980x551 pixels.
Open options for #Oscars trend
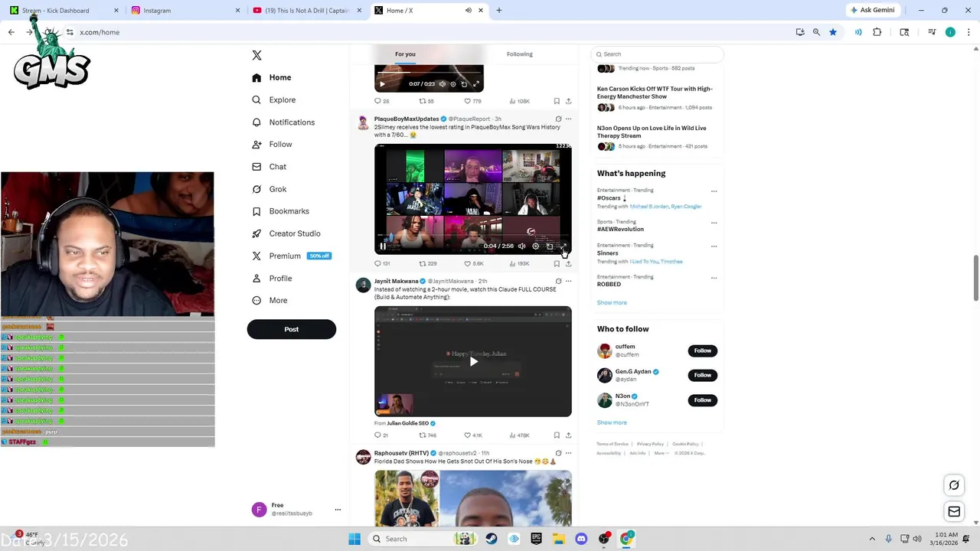[x=714, y=191]
